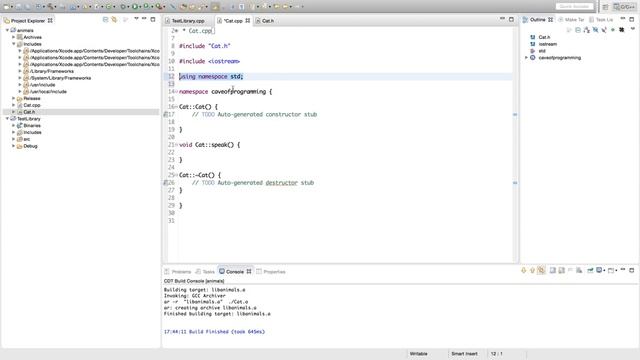Toggle Hide Static Members in Outline toolbar
The height and width of the screenshot is (360, 640).
pyautogui.click(x=604, y=30)
